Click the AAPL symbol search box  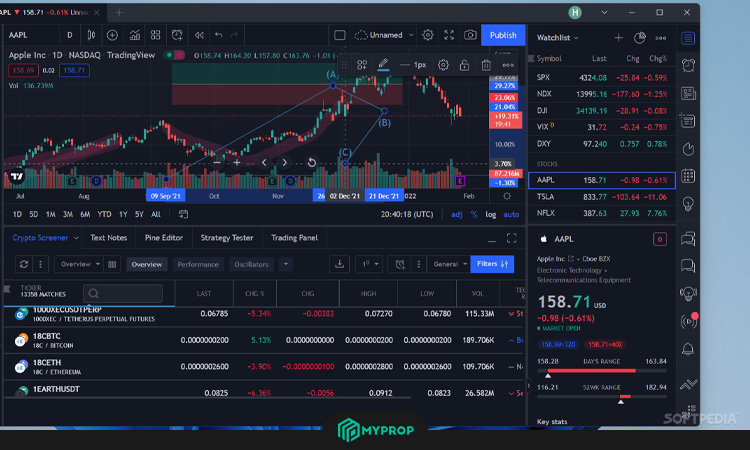(31, 35)
